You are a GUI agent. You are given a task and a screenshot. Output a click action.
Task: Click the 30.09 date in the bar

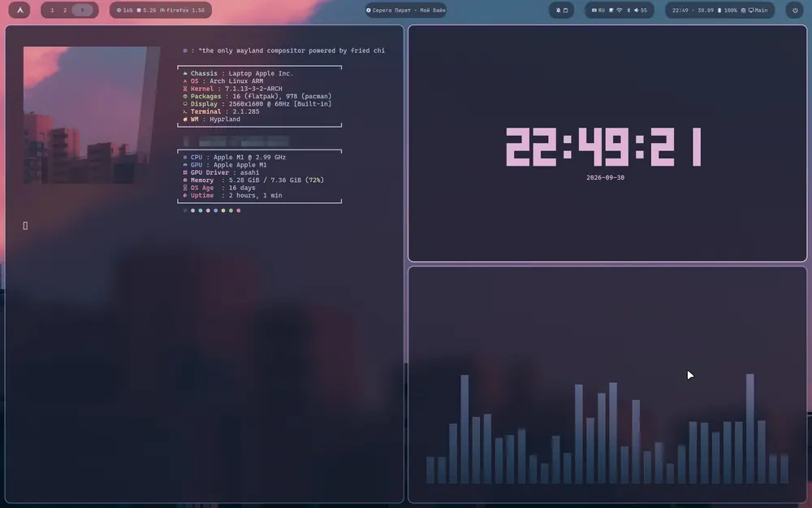(706, 11)
